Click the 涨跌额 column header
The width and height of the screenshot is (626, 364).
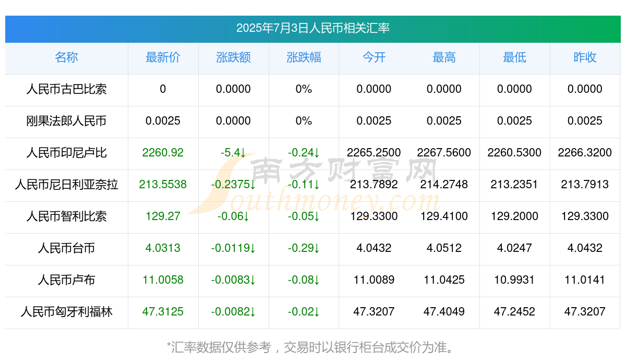click(x=233, y=57)
